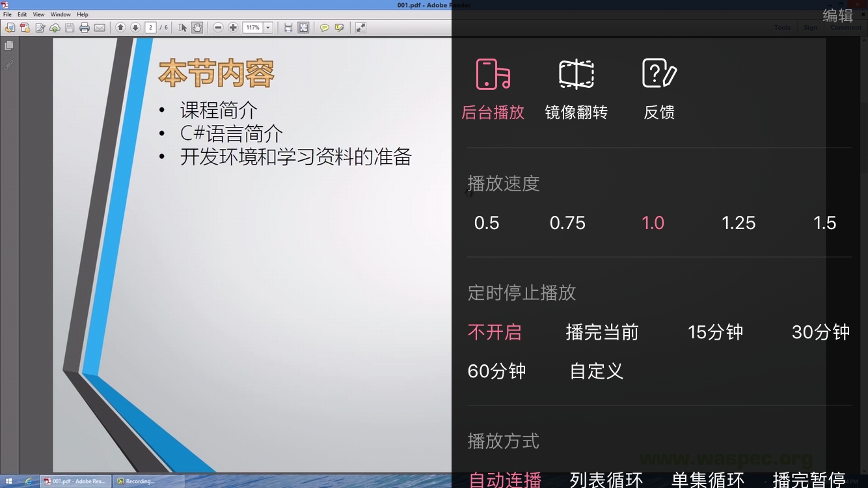Click the Save floppy disk icon

click(x=70, y=27)
